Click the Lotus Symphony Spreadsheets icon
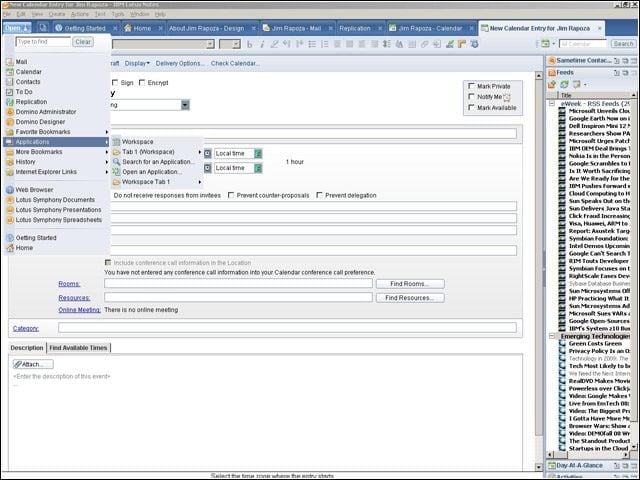 (10, 220)
